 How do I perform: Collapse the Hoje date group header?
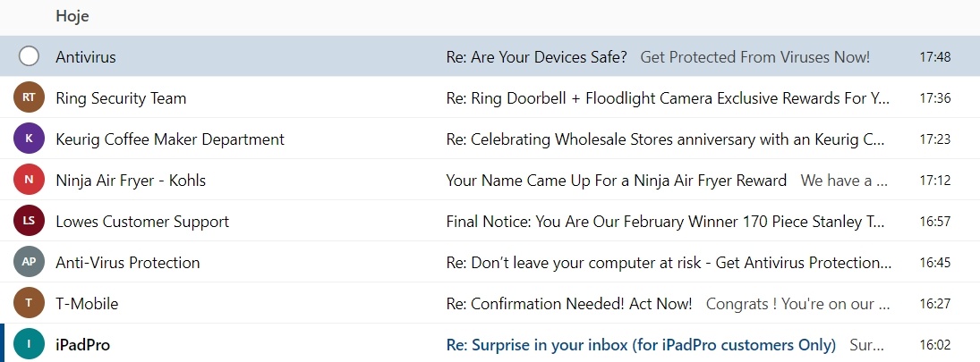point(72,16)
